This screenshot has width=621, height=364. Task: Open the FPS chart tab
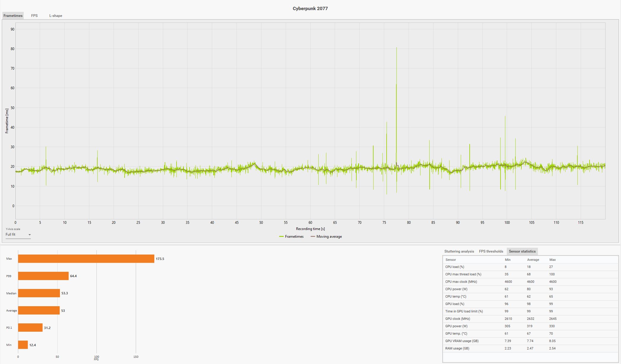tap(34, 16)
